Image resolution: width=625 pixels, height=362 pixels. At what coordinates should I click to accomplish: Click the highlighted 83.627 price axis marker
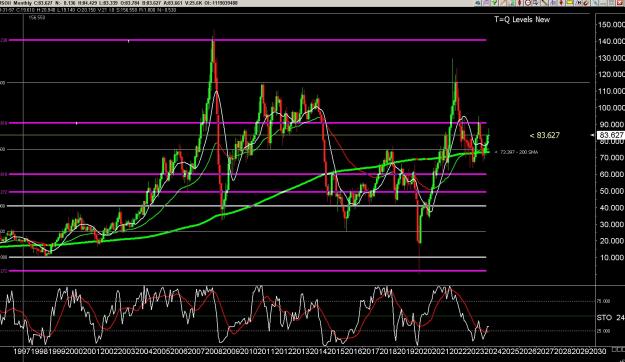[x=611, y=136]
